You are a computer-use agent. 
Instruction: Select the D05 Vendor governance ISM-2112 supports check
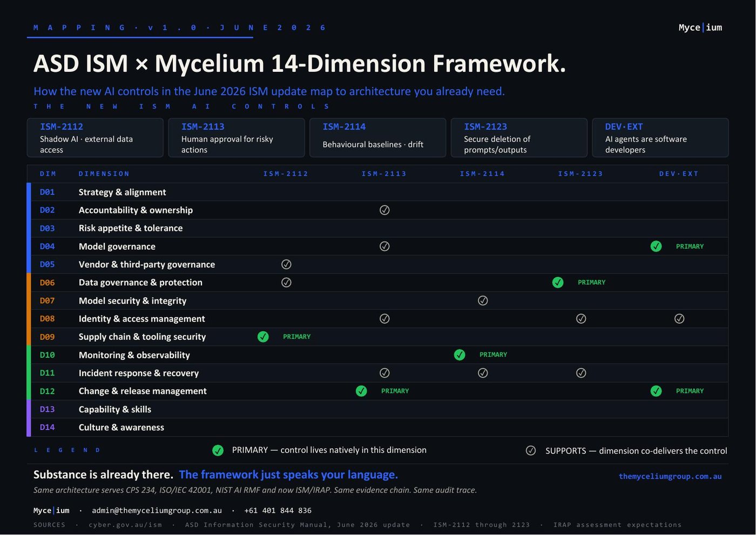pos(286,264)
